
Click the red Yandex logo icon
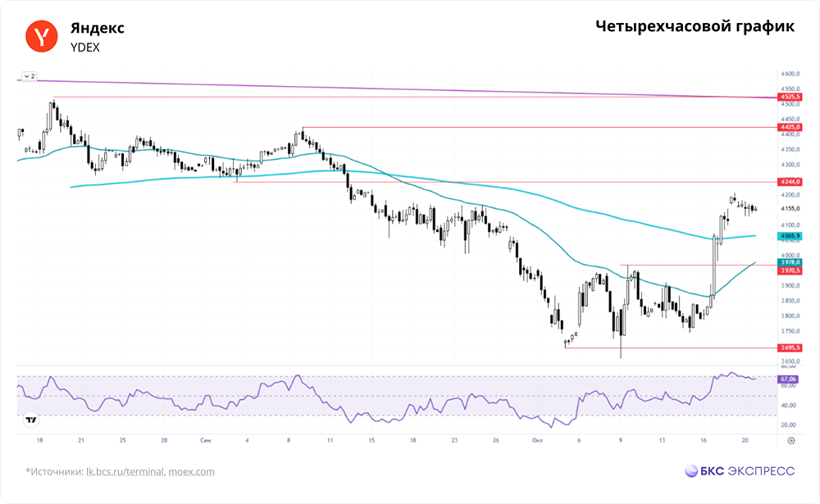click(x=41, y=36)
